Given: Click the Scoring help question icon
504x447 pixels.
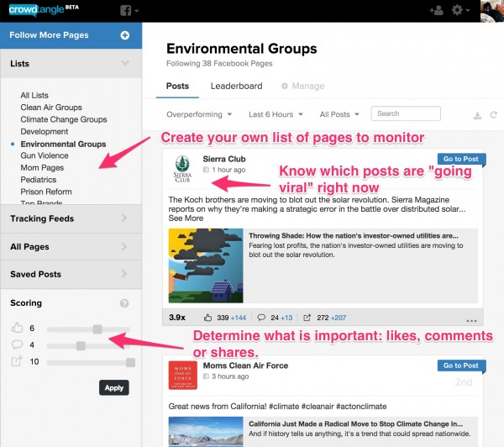Looking at the screenshot, I should 124,303.
